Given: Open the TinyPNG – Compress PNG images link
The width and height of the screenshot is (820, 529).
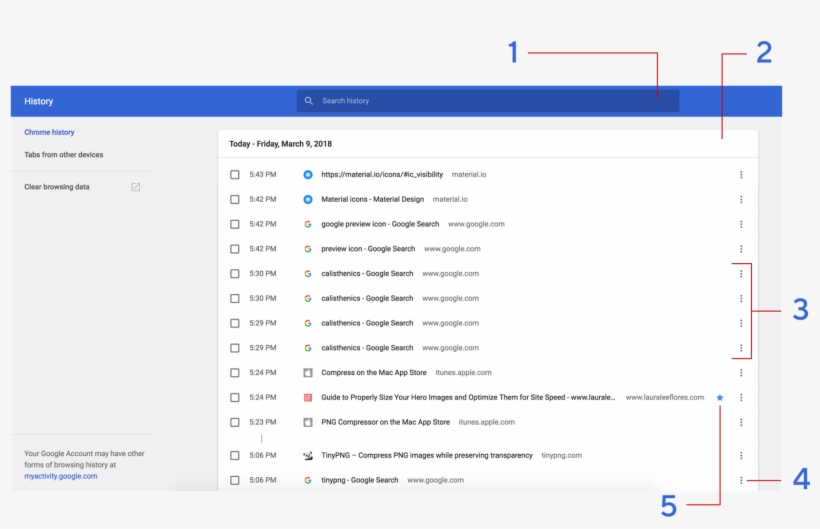Looking at the screenshot, I should point(427,456).
